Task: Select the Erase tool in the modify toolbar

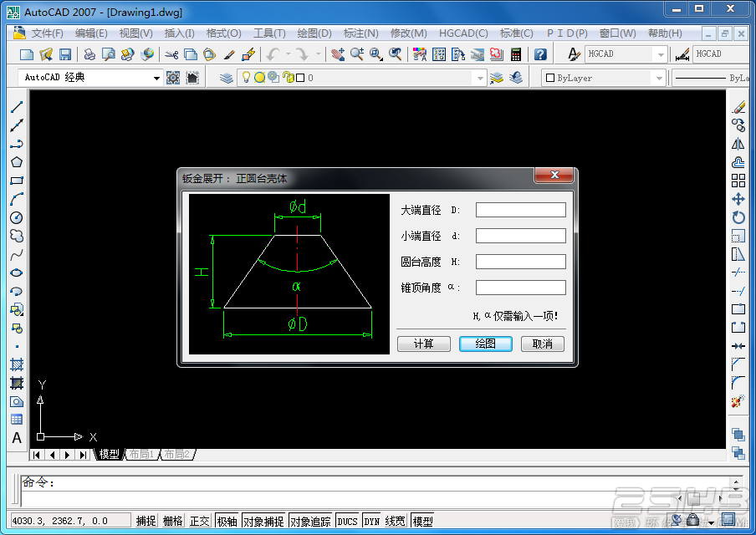Action: pyautogui.click(x=738, y=107)
